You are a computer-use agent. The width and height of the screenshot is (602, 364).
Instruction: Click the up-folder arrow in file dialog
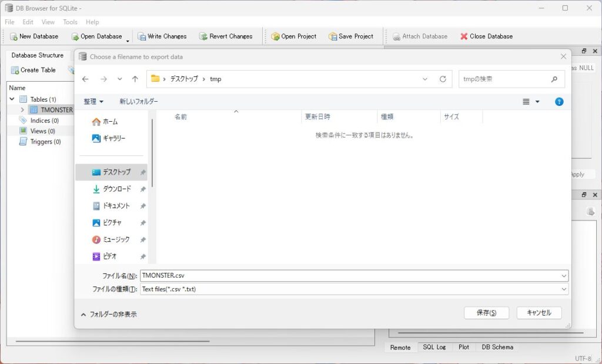click(x=135, y=79)
